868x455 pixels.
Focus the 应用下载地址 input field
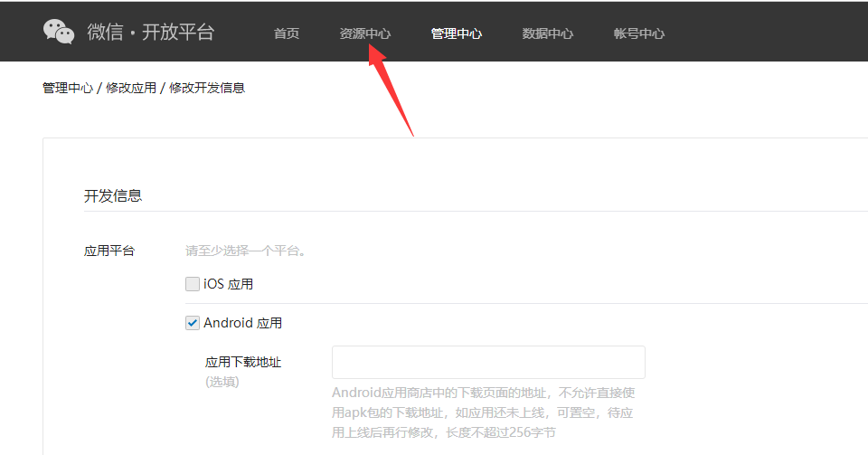488,362
